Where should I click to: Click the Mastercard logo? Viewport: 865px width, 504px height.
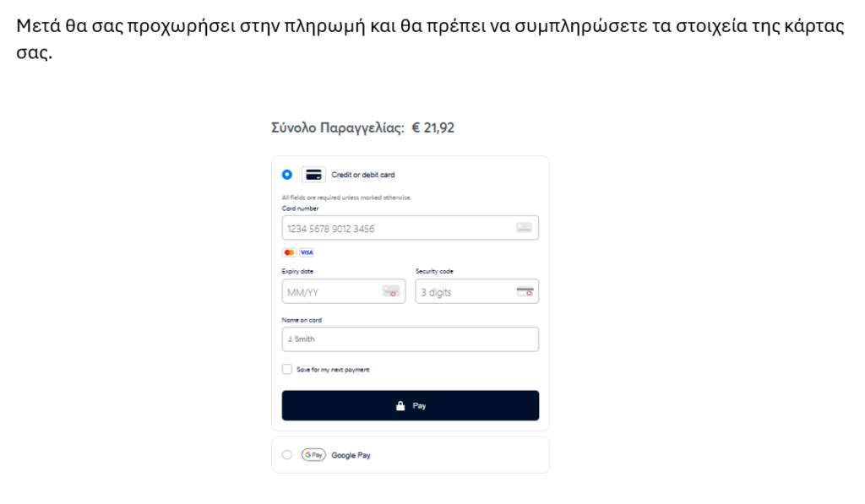pyautogui.click(x=290, y=252)
